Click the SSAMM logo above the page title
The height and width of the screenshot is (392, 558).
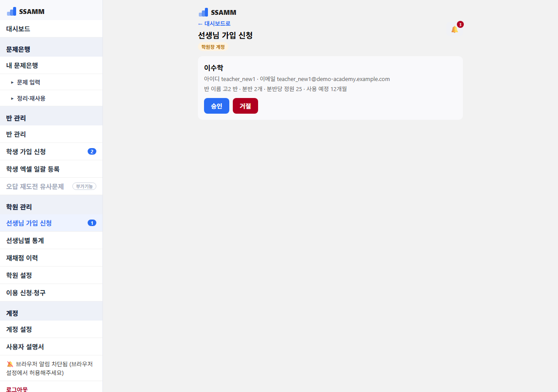click(217, 12)
